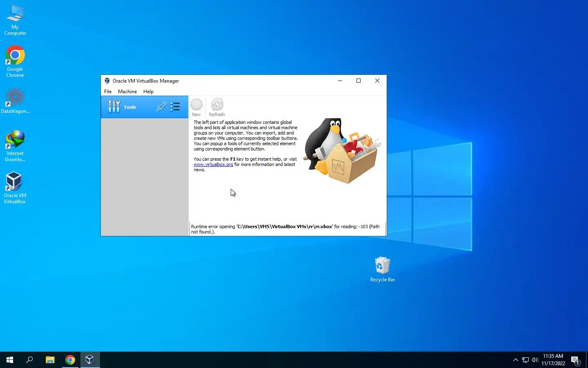This screenshot has width=588, height=368.
Task: Click the VirtualBox title bar logo icon
Action: click(107, 81)
